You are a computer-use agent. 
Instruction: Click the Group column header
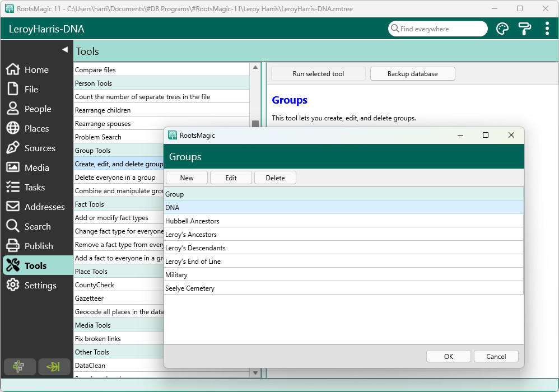[344, 194]
